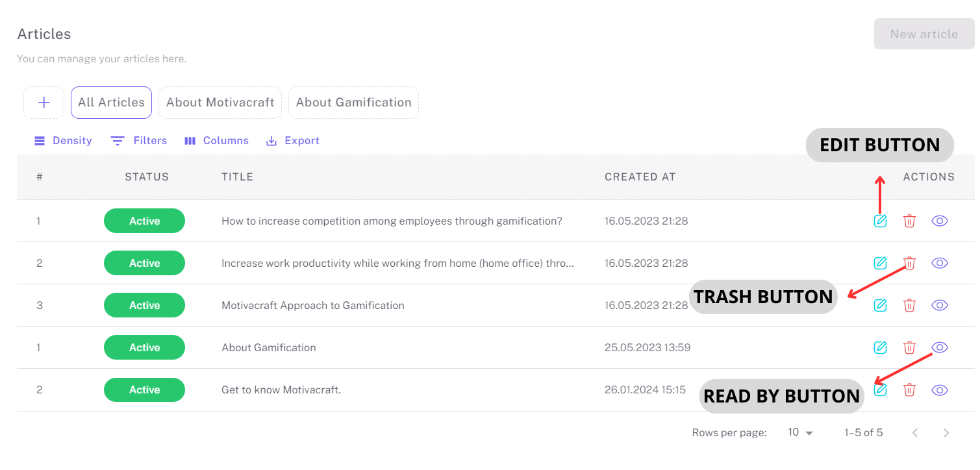Open the Filters panel
The image size is (980, 470).
138,141
